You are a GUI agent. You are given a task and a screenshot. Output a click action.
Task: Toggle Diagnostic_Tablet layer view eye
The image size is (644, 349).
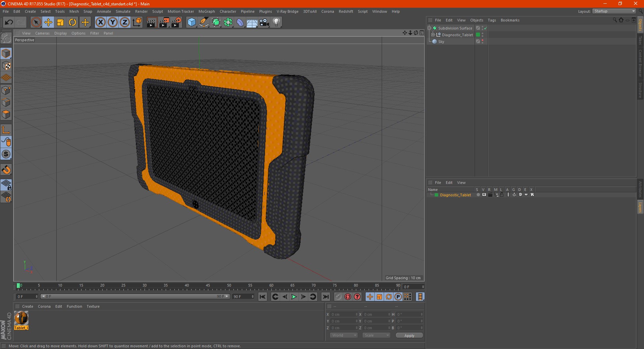pyautogui.click(x=484, y=195)
